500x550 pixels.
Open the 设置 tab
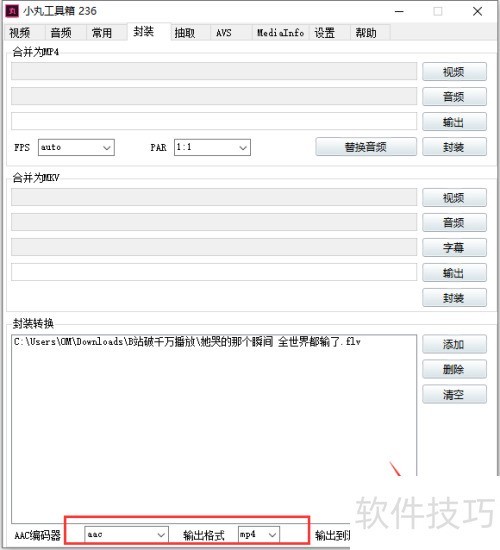click(325, 33)
